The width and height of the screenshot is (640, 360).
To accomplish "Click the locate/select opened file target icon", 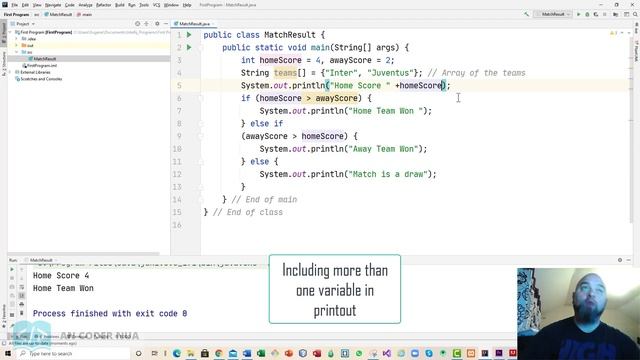I will click(x=138, y=24).
